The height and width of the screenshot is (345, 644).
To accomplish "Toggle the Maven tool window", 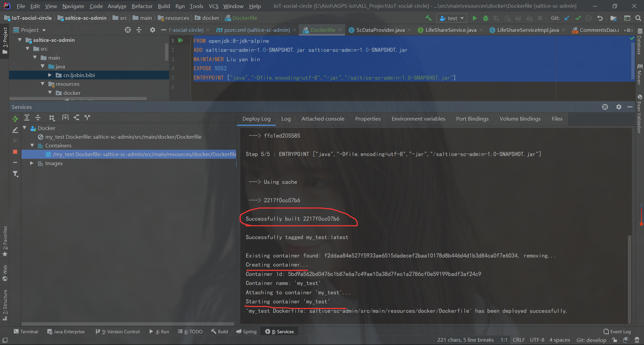I will point(640,74).
